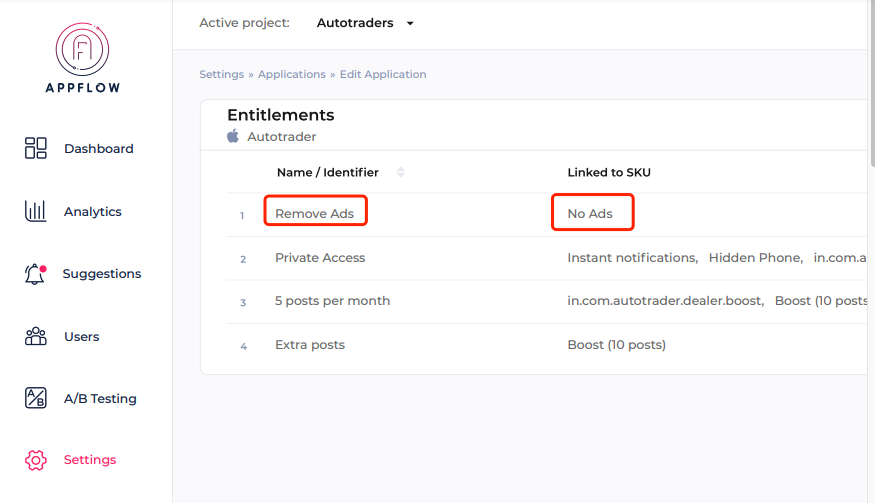Screen dimensions: 875x503
Task: Open Dashboard via its grid icon
Action: 36,149
